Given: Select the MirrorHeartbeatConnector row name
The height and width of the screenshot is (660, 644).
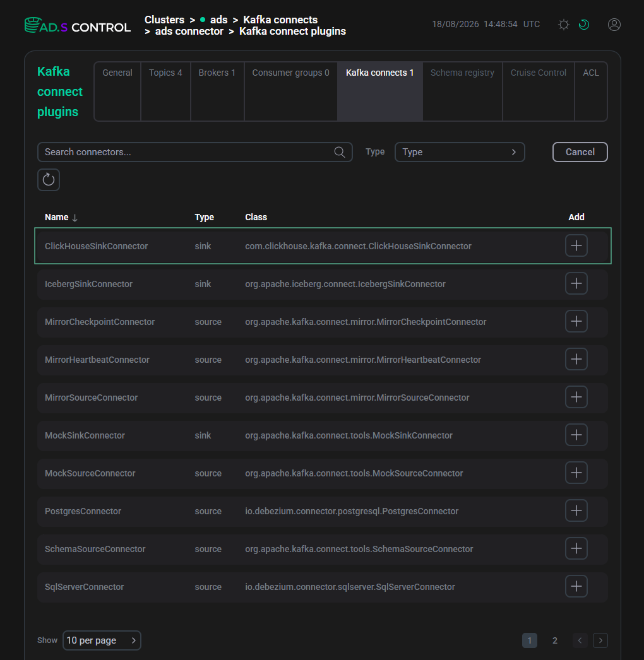Looking at the screenshot, I should (x=97, y=360).
